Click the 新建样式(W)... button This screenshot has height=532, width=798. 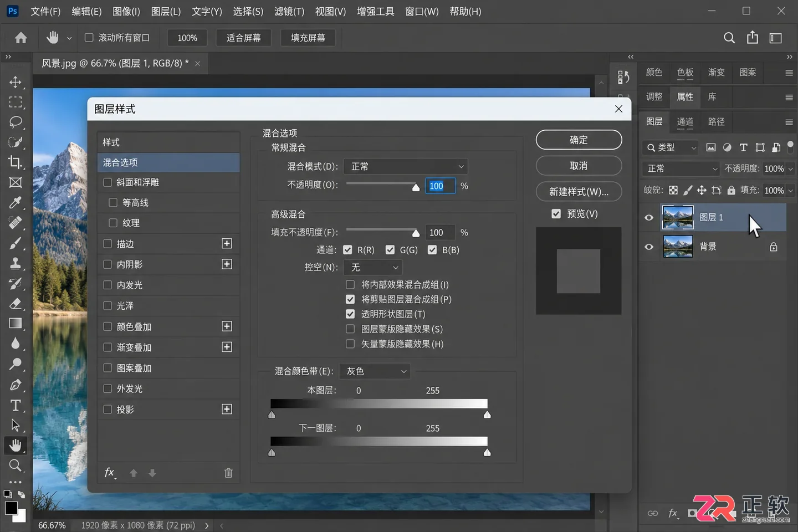pos(579,192)
